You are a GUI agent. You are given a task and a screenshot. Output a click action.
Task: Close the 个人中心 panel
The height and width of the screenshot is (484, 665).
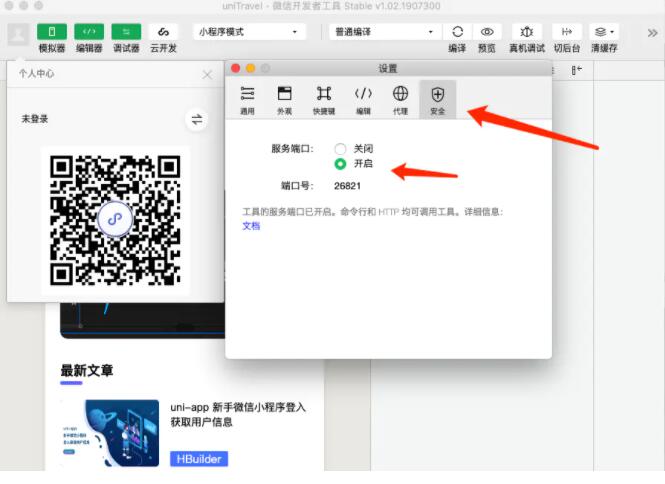pos(207,75)
